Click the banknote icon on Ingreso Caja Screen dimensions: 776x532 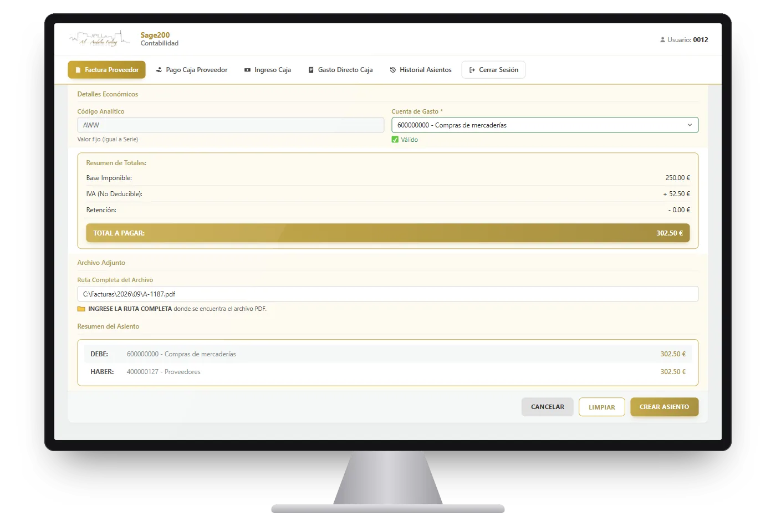247,70
